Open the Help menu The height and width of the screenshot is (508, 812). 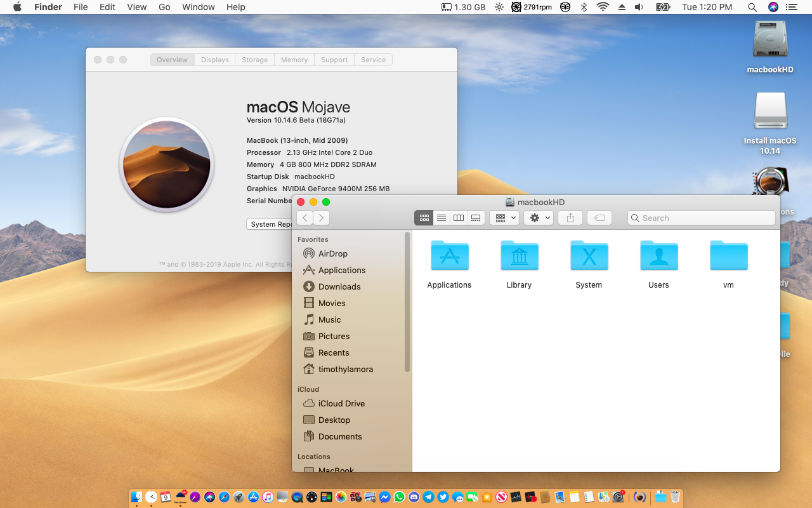[235, 7]
